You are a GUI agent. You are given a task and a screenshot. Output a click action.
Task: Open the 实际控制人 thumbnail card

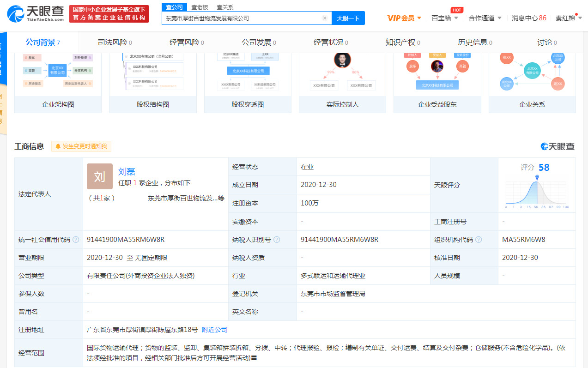click(342, 83)
